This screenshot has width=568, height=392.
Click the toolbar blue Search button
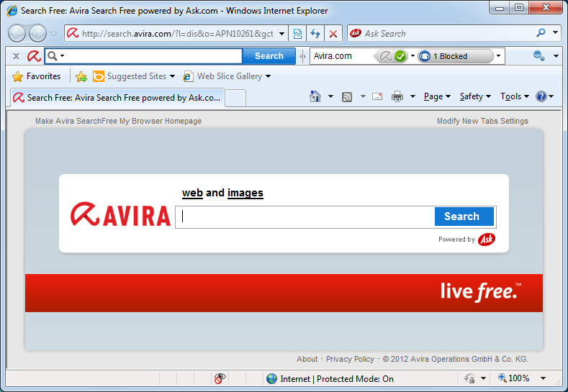click(269, 56)
